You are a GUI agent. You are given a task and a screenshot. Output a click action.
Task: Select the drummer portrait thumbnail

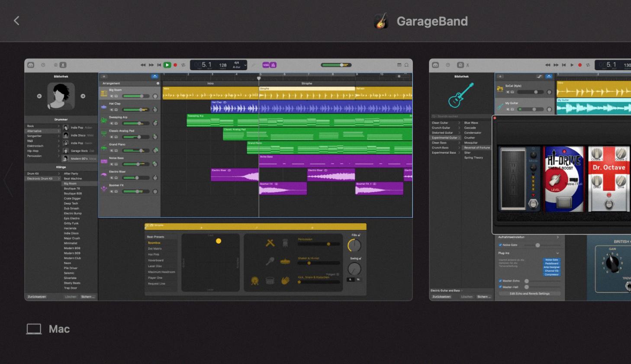tap(61, 96)
